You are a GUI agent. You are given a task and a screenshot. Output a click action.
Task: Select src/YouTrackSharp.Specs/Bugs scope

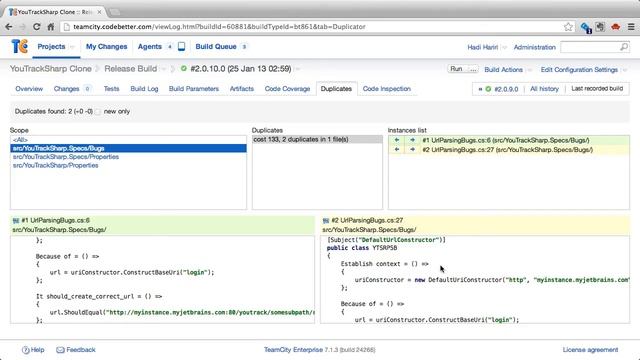point(128,148)
